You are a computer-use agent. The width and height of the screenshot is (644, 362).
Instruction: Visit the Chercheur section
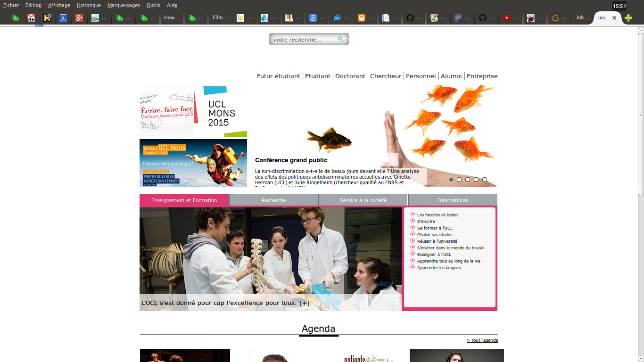pos(386,76)
